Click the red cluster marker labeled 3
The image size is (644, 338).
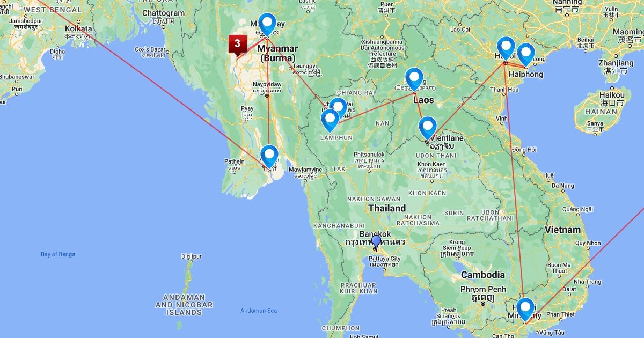tap(237, 45)
